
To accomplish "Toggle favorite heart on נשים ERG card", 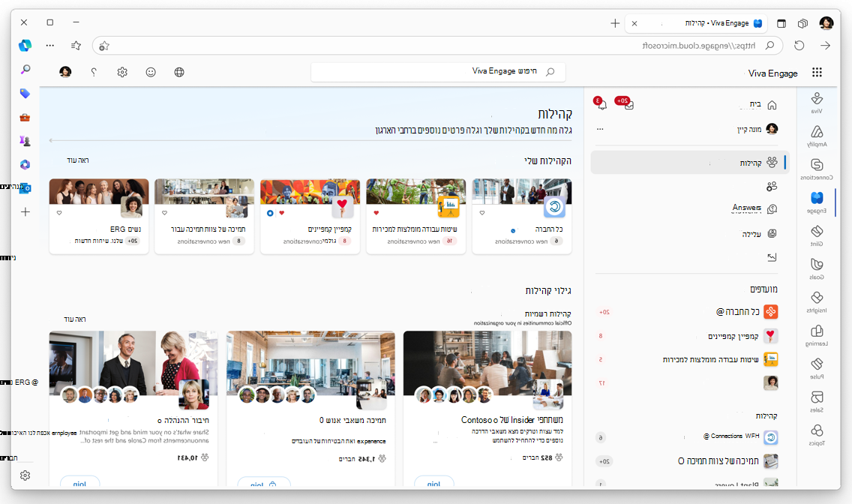I will pos(59,213).
